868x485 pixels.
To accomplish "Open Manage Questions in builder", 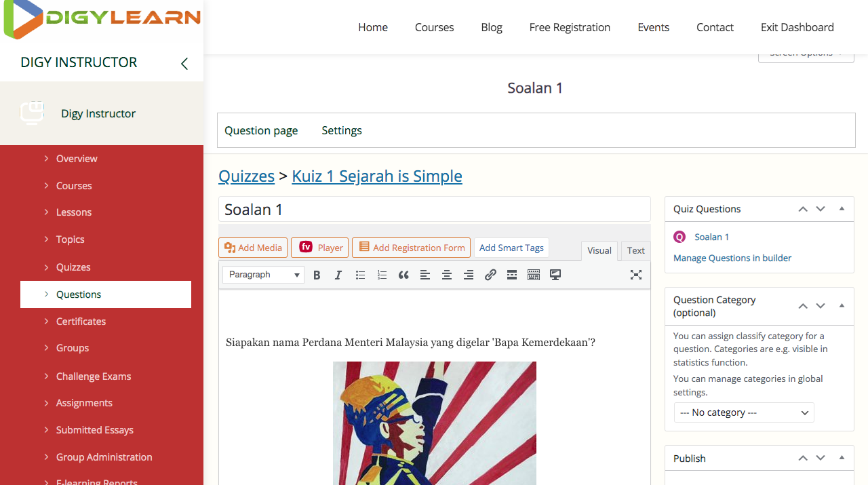I will tap(732, 258).
